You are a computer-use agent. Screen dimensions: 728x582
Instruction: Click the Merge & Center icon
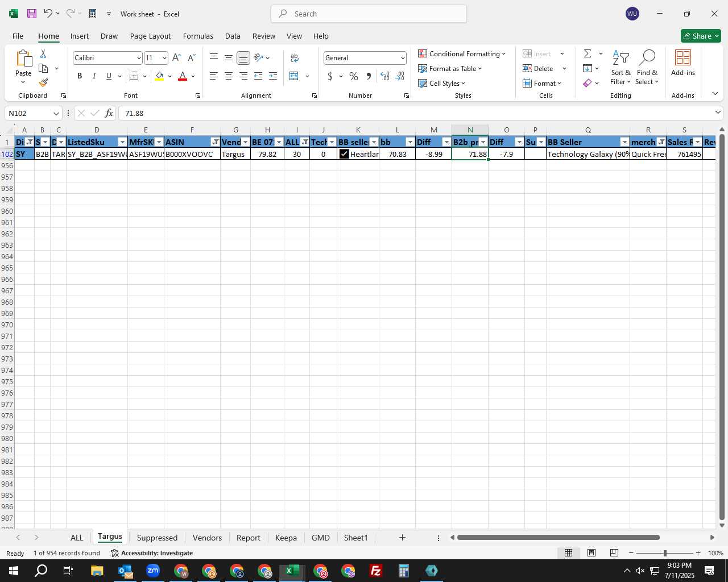294,76
